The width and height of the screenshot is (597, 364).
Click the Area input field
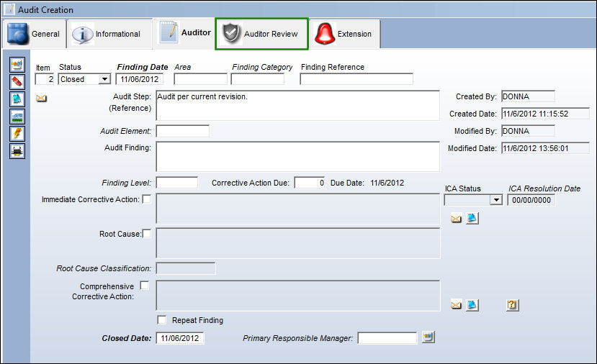pyautogui.click(x=200, y=79)
